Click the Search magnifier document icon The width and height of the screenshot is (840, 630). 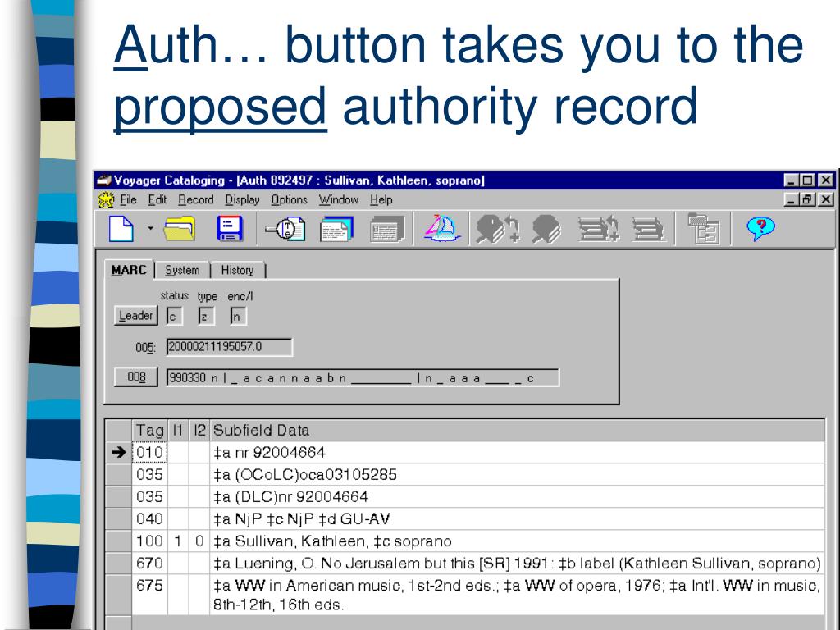pyautogui.click(x=286, y=229)
